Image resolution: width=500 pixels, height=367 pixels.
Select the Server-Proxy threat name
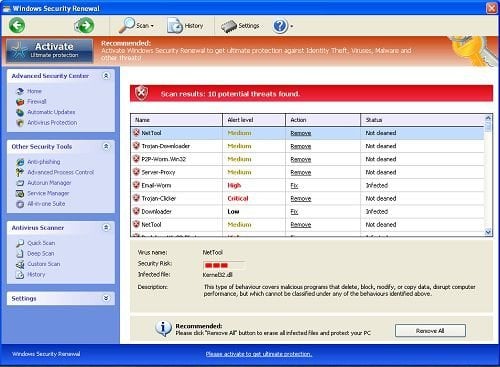tap(158, 172)
